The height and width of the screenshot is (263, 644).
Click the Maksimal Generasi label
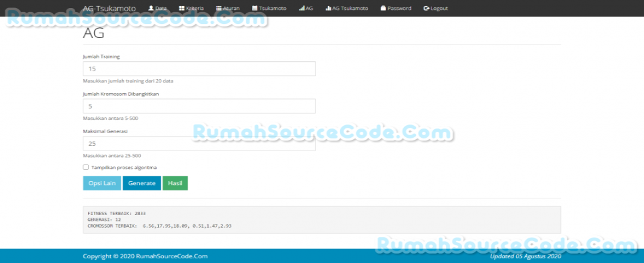tap(105, 131)
